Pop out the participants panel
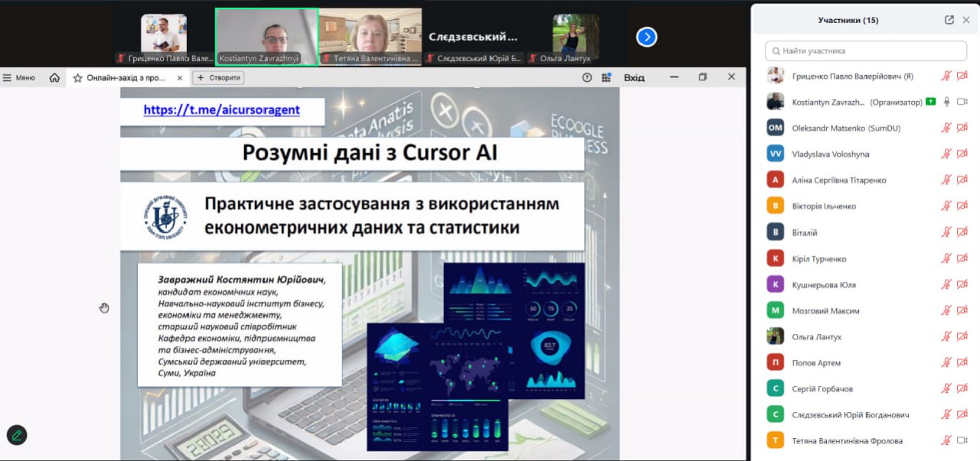The image size is (980, 461). (x=949, y=20)
